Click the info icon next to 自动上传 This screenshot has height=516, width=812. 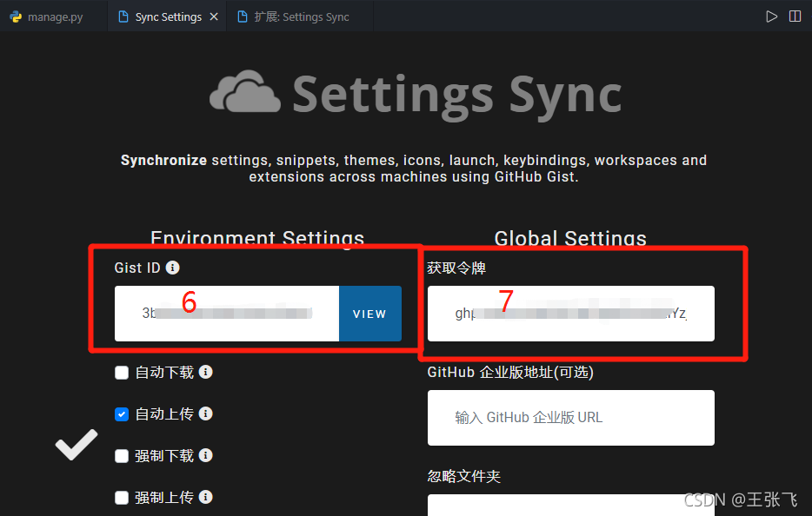[206, 413]
